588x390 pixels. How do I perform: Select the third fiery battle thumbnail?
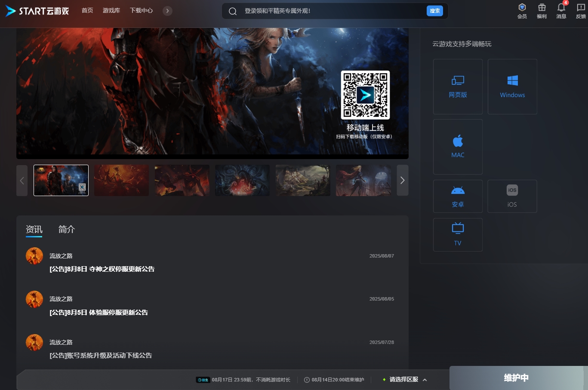[x=182, y=181]
